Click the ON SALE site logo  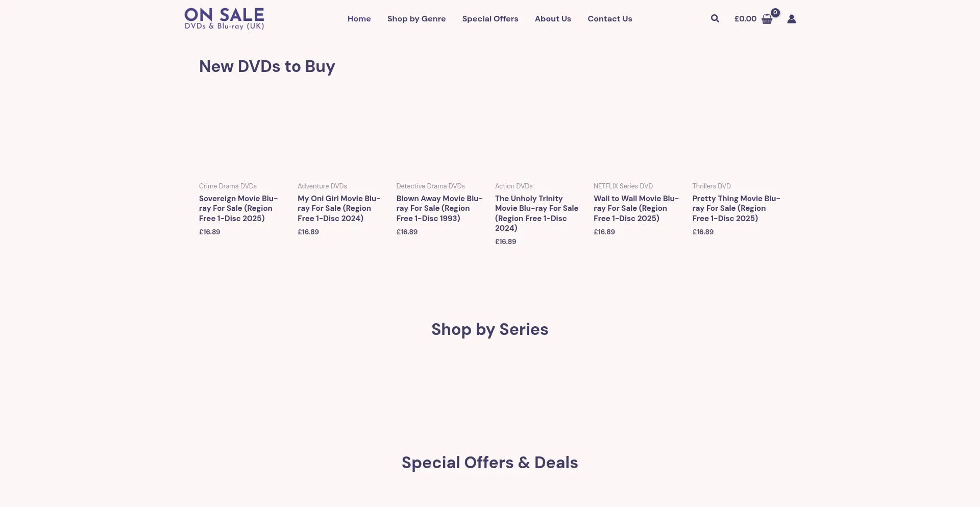click(x=224, y=19)
